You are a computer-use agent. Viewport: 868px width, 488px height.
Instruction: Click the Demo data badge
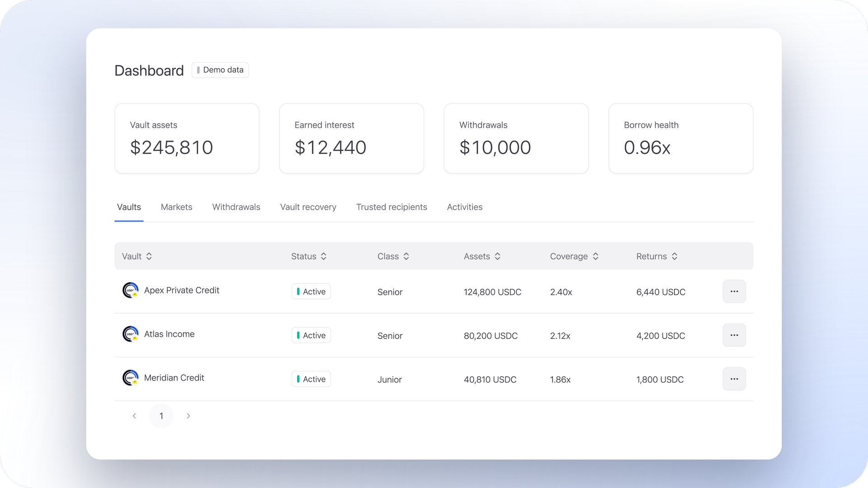click(220, 70)
